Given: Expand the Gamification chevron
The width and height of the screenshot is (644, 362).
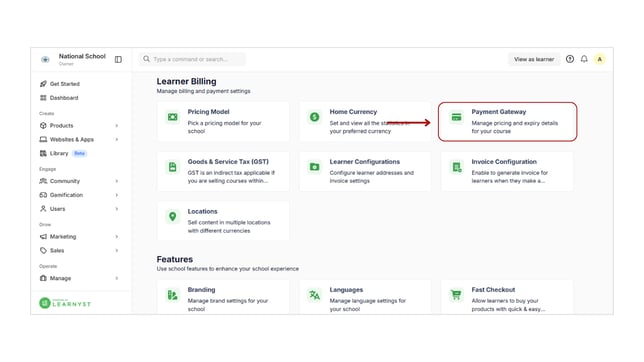Looking at the screenshot, I should (117, 195).
